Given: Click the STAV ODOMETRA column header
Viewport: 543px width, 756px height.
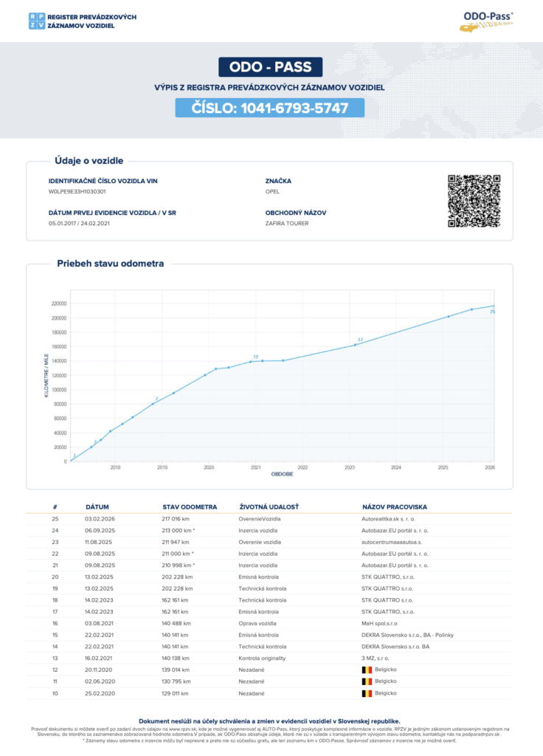Looking at the screenshot, I should 190,507.
